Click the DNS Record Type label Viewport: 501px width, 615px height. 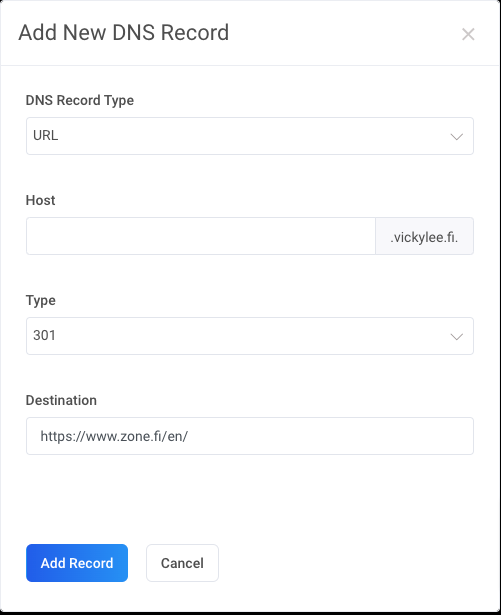tap(80, 100)
